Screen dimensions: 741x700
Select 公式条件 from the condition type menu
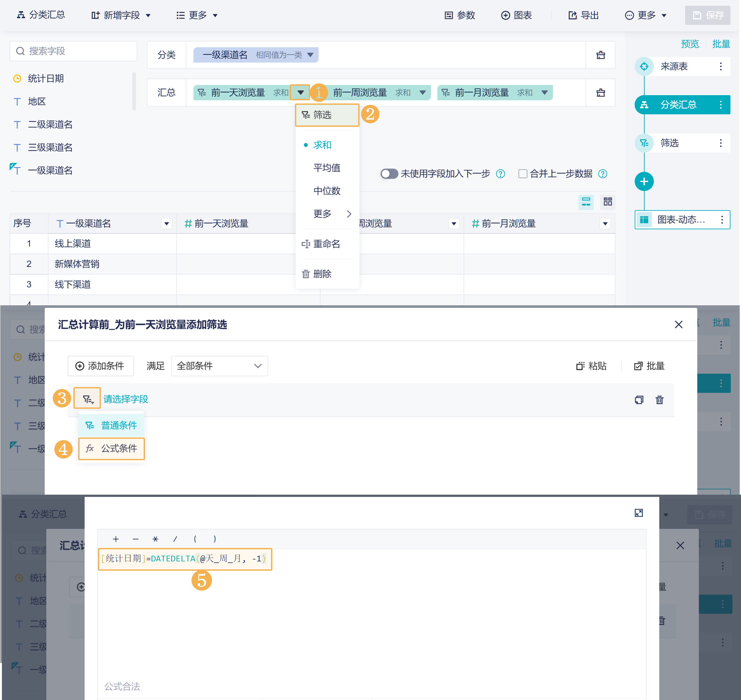111,448
